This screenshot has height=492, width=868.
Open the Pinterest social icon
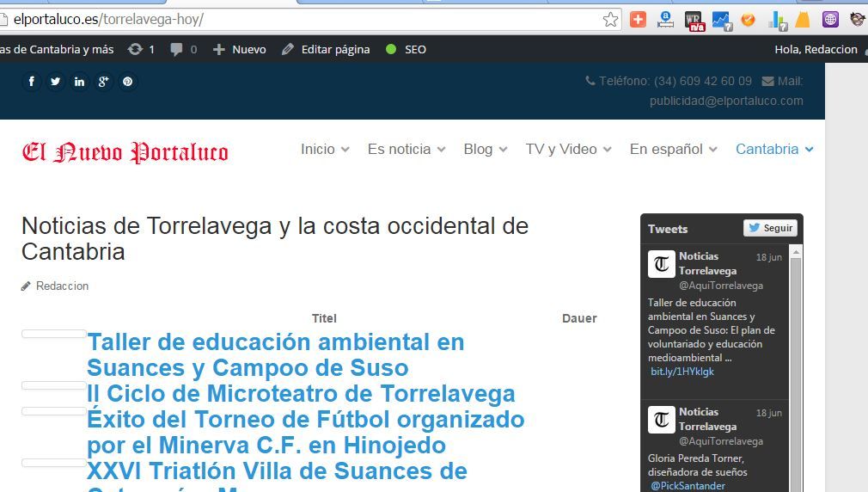[x=127, y=82]
